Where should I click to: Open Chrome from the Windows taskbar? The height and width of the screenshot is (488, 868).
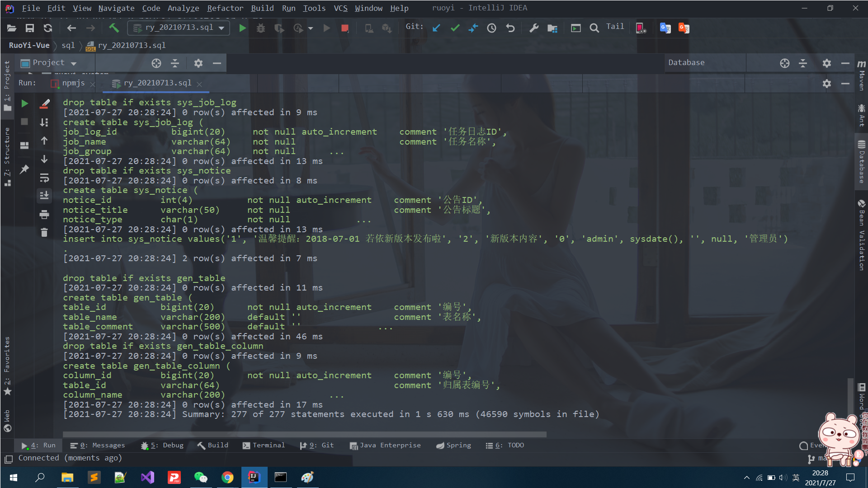pos(227,477)
